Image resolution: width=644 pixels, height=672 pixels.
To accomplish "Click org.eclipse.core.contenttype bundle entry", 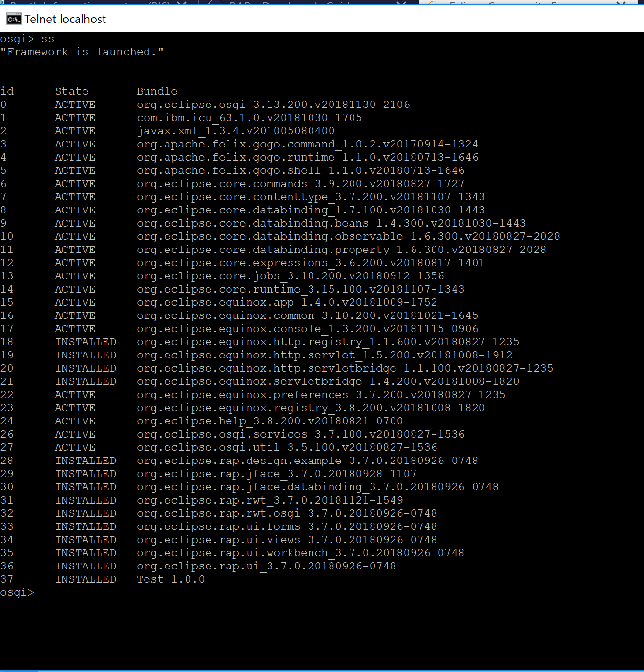I will point(311,197).
